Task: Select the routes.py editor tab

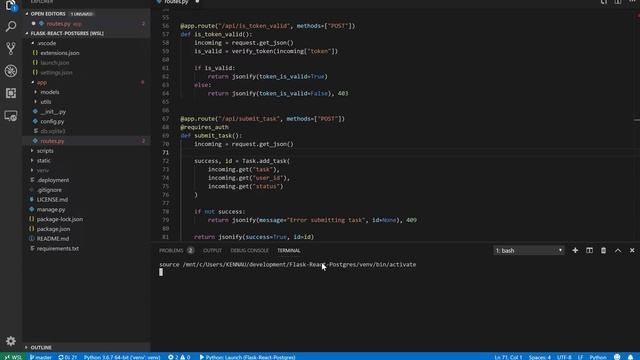Action: (x=176, y=2)
